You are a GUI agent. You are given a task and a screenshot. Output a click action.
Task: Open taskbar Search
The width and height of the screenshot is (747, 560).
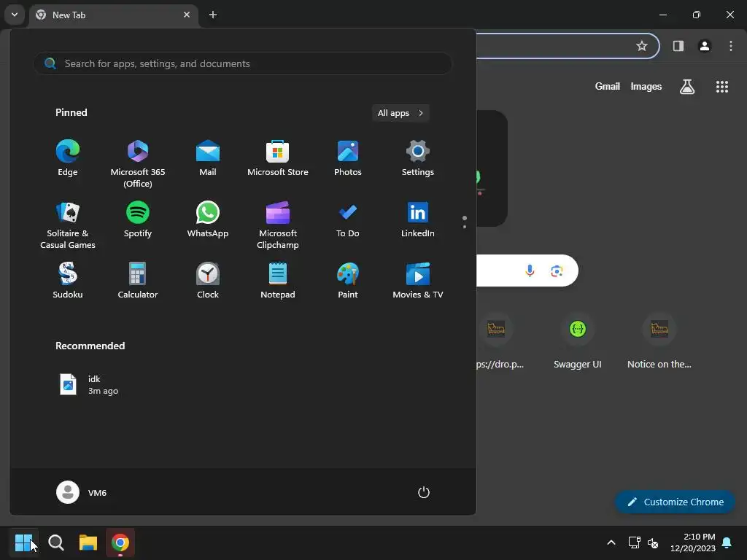click(56, 542)
